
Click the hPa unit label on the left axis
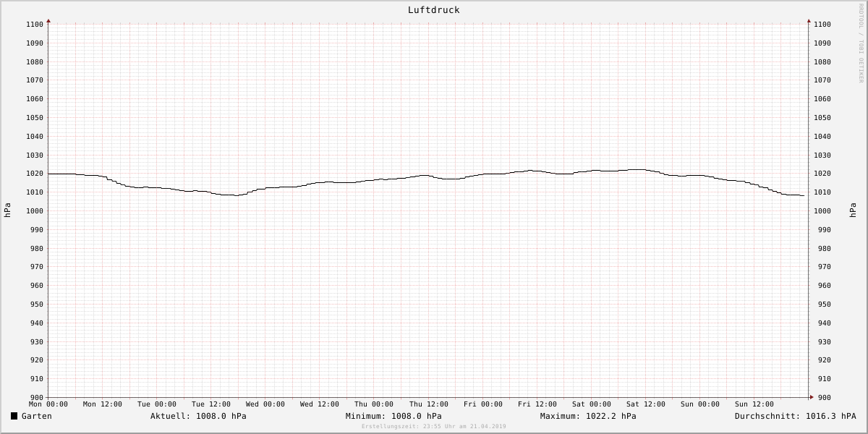tap(7, 210)
